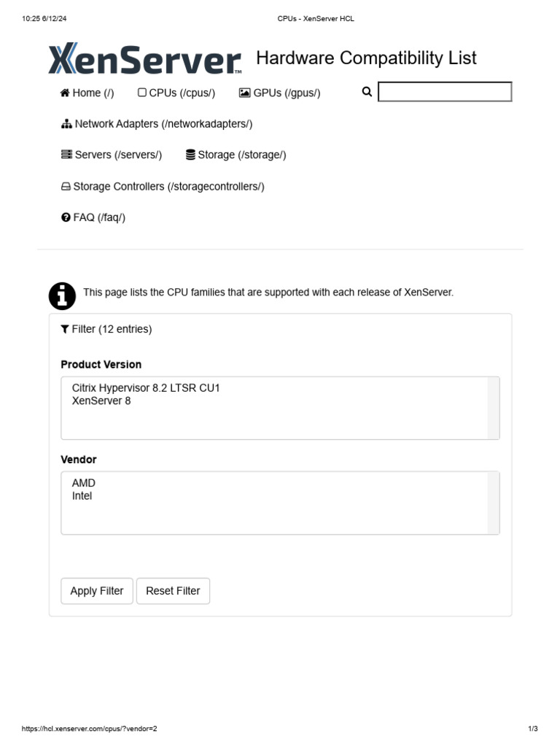Click the Storage Controllers drive icon
560x747 pixels.
tap(66, 187)
